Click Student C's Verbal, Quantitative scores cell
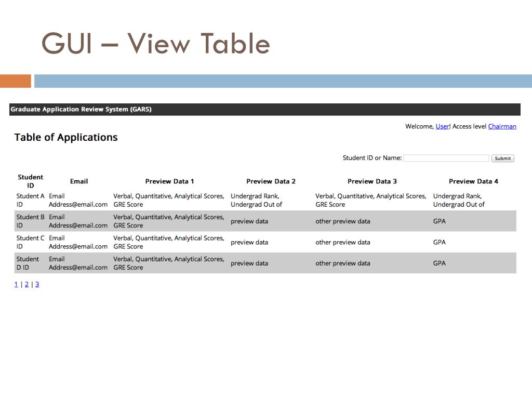Viewport: 532px width, 399px height. tap(169, 242)
